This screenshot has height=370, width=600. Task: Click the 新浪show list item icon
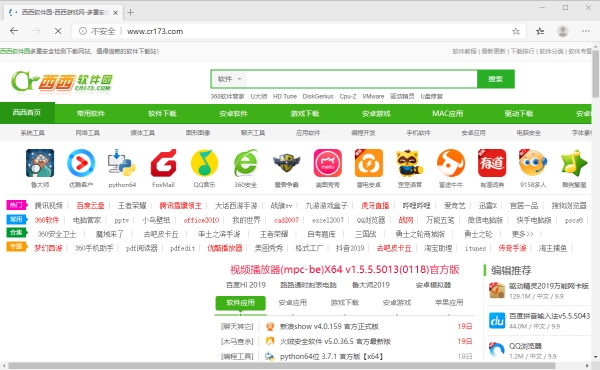pyautogui.click(x=270, y=326)
